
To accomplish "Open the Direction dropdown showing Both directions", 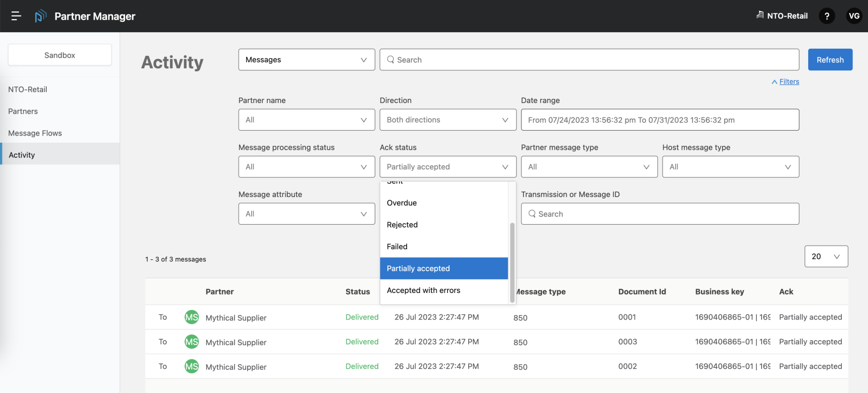I will [x=448, y=120].
